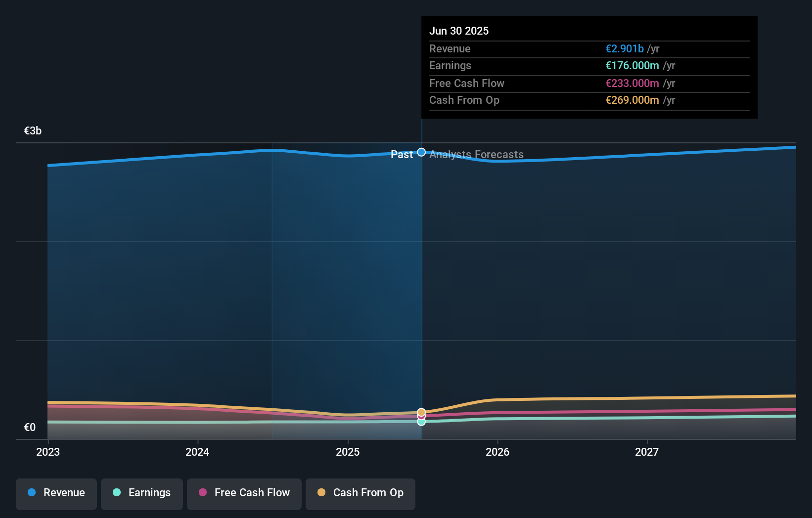
Task: Toggle the Cash From Op series visibility
Action: 360,493
